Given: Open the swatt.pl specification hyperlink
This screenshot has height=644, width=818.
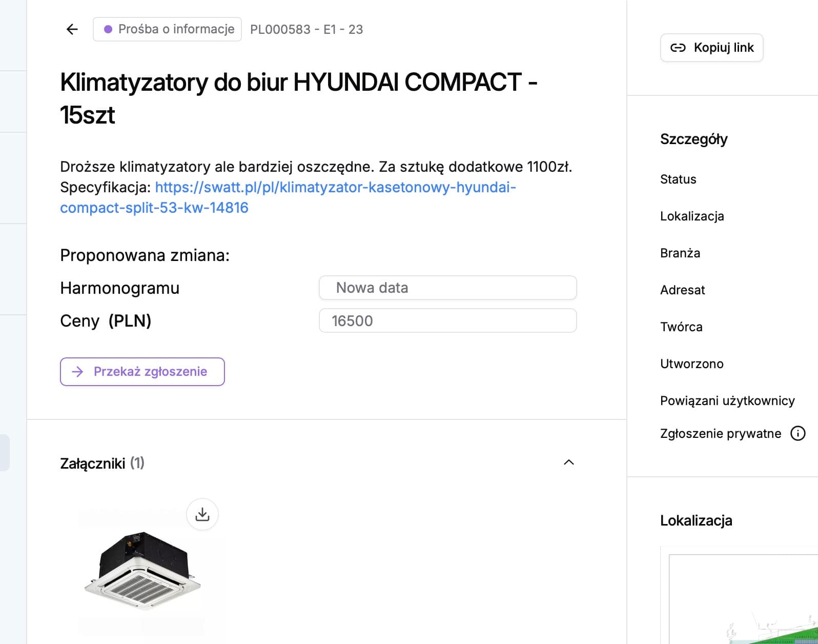Looking at the screenshot, I should 288,197.
